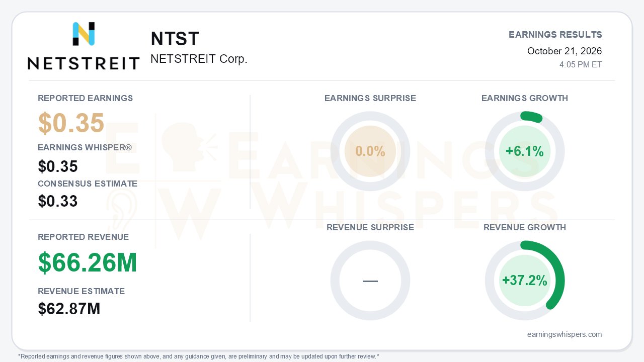This screenshot has height=362, width=644.
Task: Select the reported revenue $66.26M
Action: coord(88,262)
